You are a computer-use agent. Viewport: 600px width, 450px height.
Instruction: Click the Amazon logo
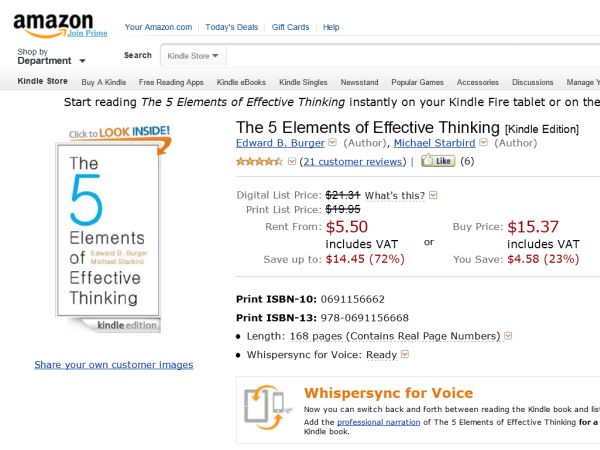pos(53,23)
